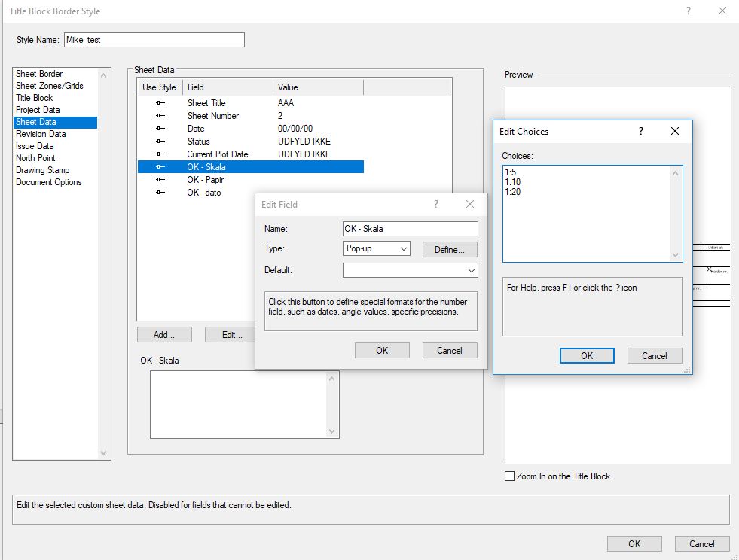The width and height of the screenshot is (739, 560).
Task: Click Add to create a new sheet field
Action: tap(164, 334)
